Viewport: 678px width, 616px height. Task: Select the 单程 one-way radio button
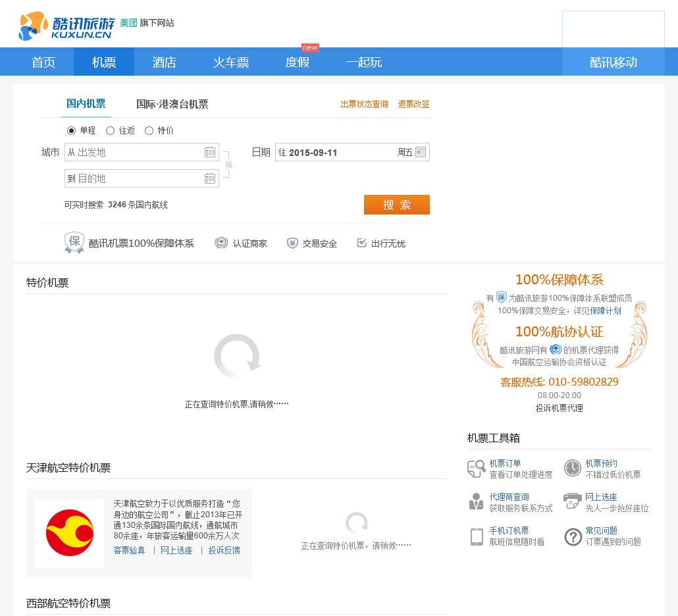tap(71, 130)
